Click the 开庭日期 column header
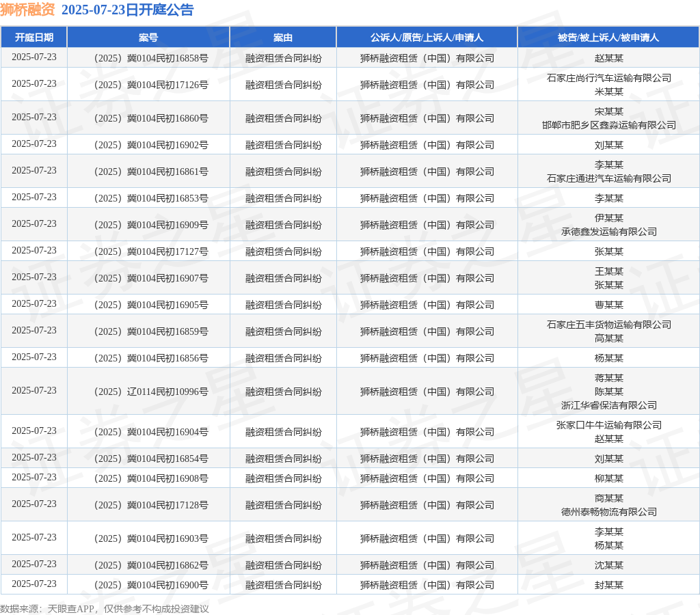 [34, 38]
